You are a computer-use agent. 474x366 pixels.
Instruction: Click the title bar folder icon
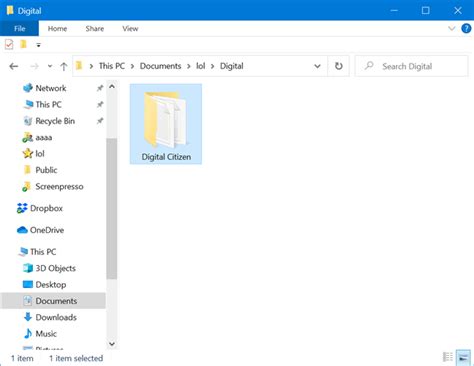[x=10, y=10]
